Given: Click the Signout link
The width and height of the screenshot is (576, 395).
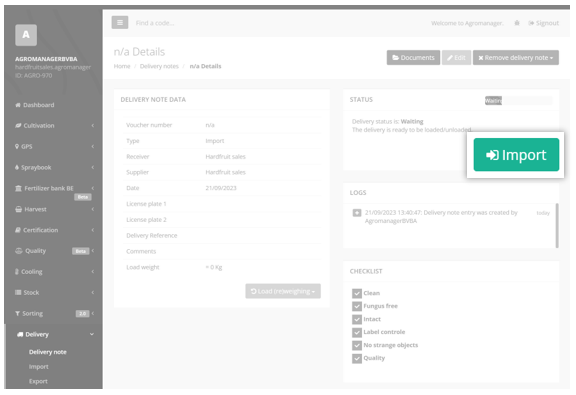Looking at the screenshot, I should pyautogui.click(x=544, y=23).
